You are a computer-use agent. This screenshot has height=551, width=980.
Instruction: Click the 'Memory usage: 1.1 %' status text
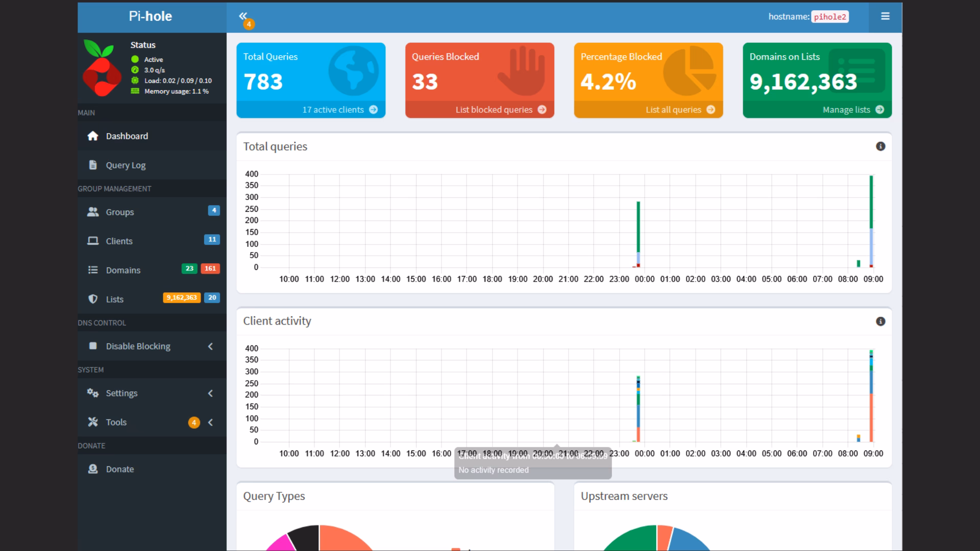[177, 91]
